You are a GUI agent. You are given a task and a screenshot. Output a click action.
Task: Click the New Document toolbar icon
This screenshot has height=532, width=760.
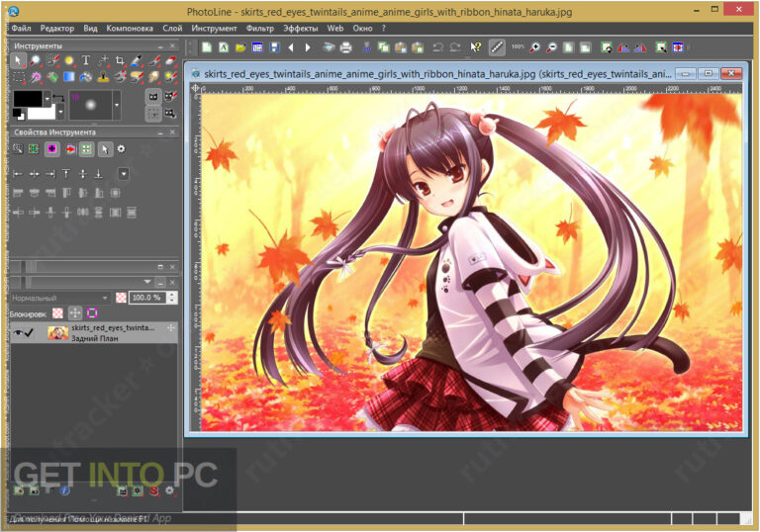point(207,47)
